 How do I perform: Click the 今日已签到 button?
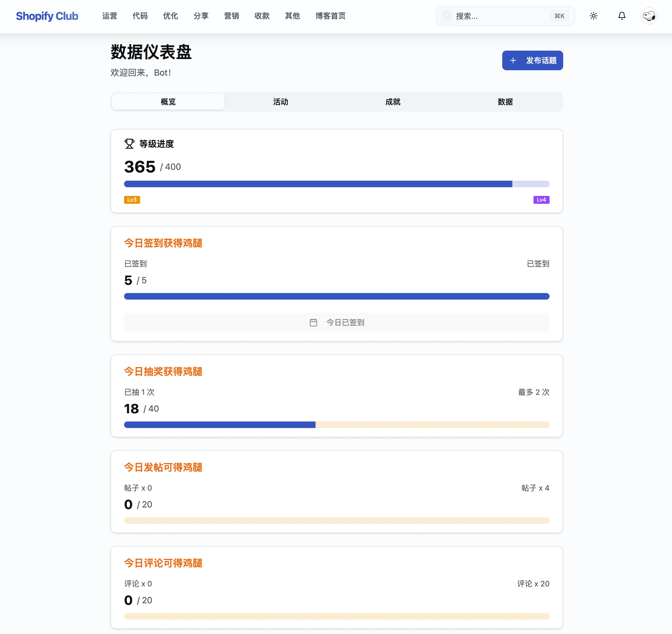pos(337,322)
